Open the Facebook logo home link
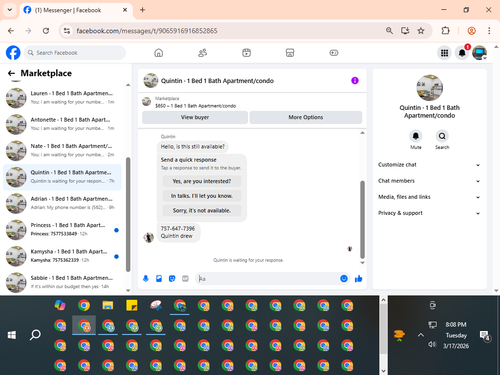The height and width of the screenshot is (375, 500). tap(13, 53)
